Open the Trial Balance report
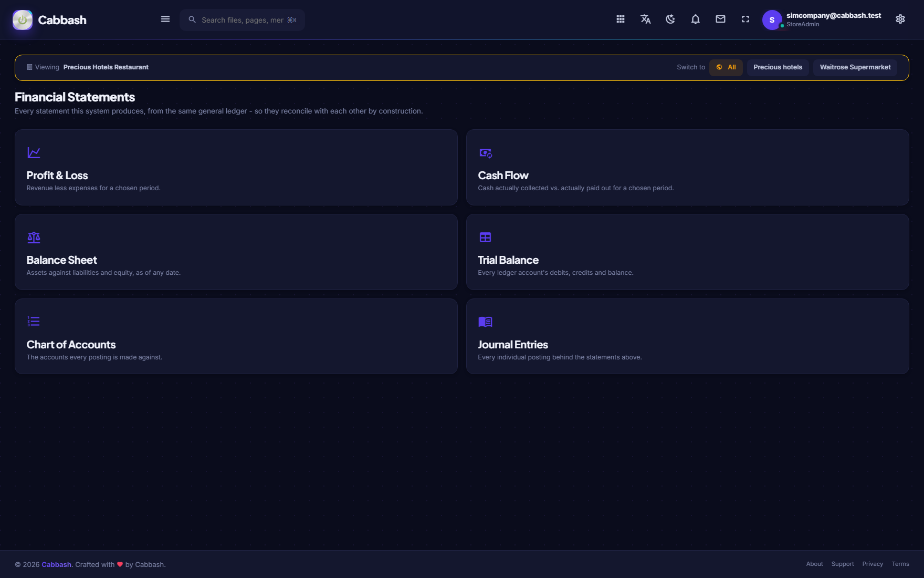The width and height of the screenshot is (924, 578). tap(688, 252)
